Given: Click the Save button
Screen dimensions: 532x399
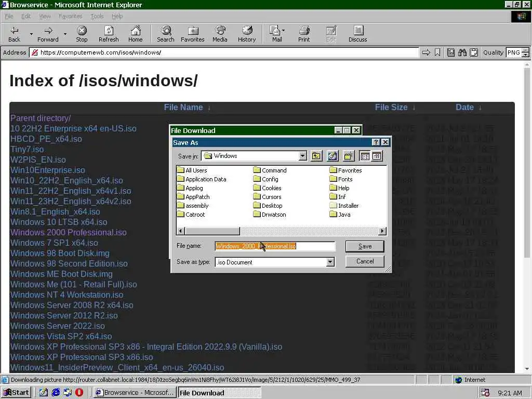Looking at the screenshot, I should tap(365, 246).
